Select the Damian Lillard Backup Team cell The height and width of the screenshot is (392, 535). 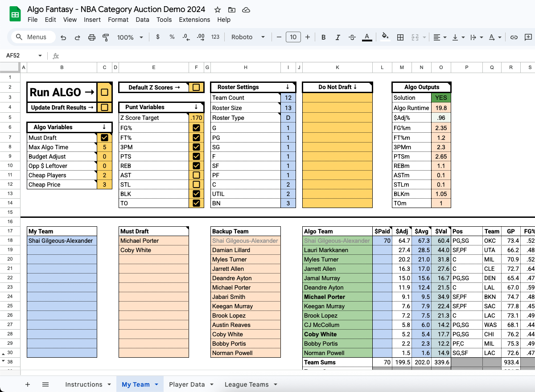click(246, 250)
